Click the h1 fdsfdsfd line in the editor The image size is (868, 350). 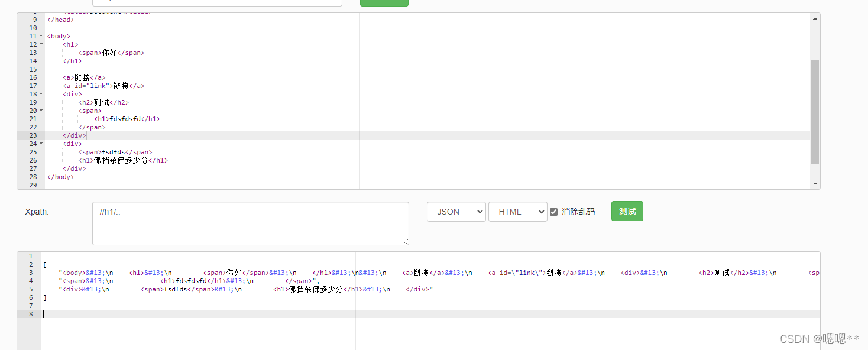[x=127, y=119]
